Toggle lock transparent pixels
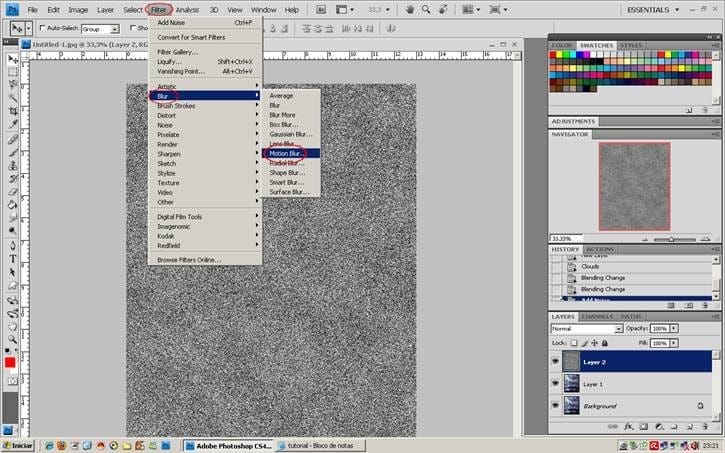The image size is (725, 453). click(574, 343)
